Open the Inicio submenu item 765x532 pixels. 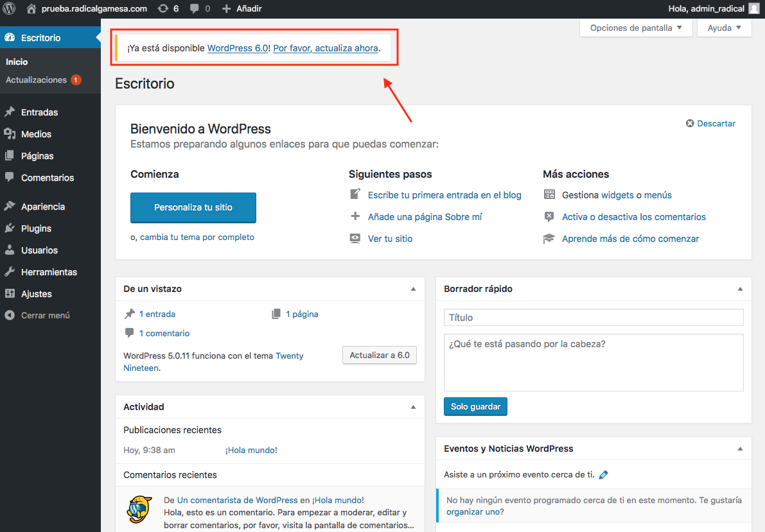coord(17,62)
